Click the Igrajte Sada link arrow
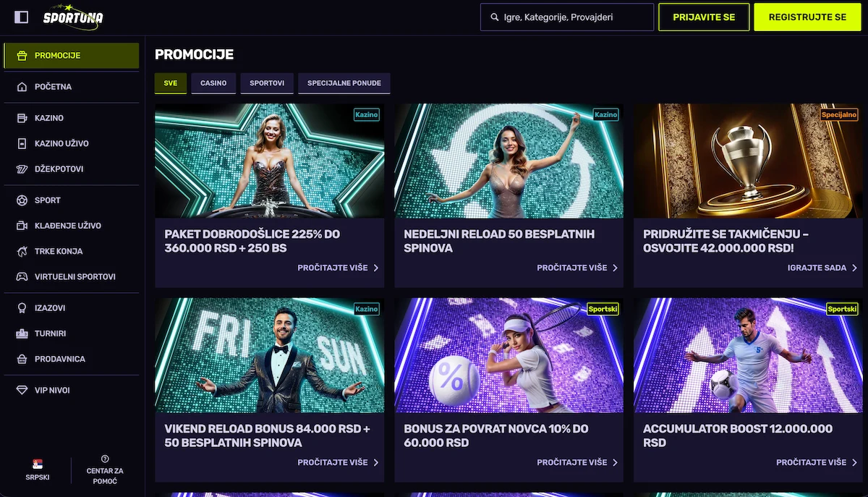Viewport: 868px width, 497px height. click(854, 268)
